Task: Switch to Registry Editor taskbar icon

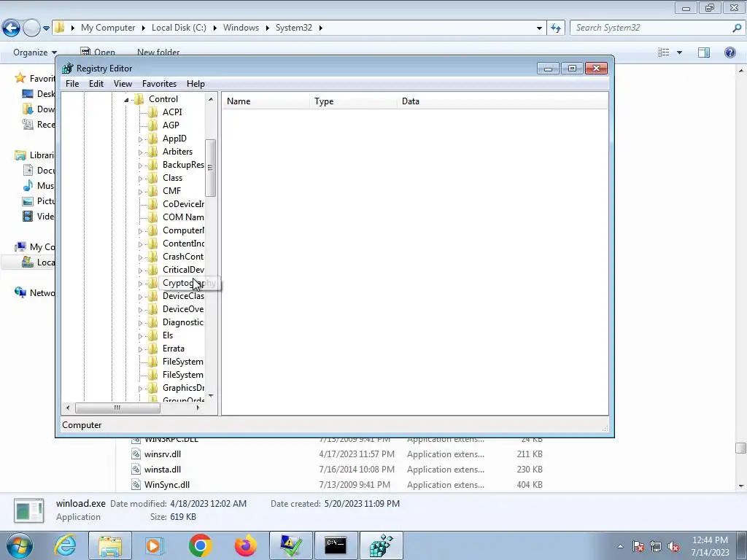Action: tap(381, 545)
